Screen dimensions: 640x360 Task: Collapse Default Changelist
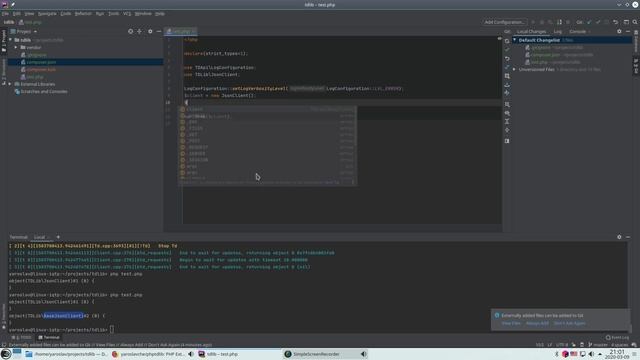pyautogui.click(x=515, y=40)
